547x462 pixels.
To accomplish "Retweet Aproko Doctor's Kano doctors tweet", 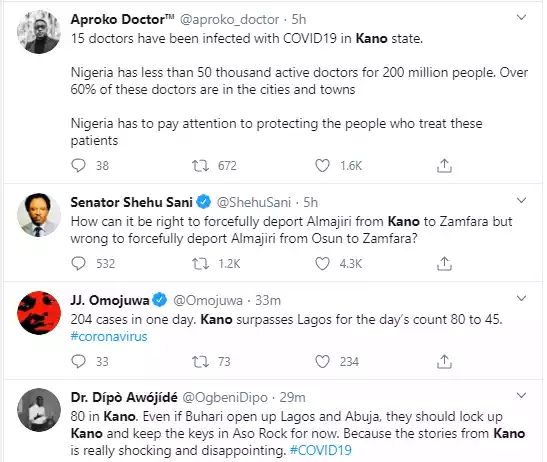I will click(201, 165).
